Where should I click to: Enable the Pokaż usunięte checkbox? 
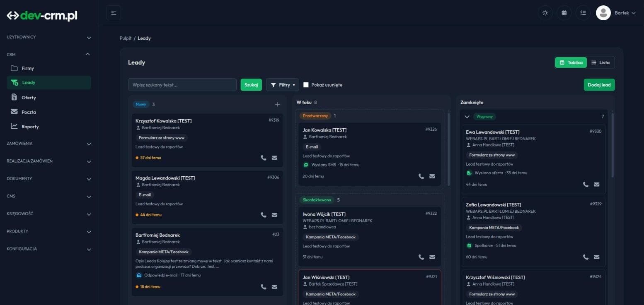click(306, 85)
